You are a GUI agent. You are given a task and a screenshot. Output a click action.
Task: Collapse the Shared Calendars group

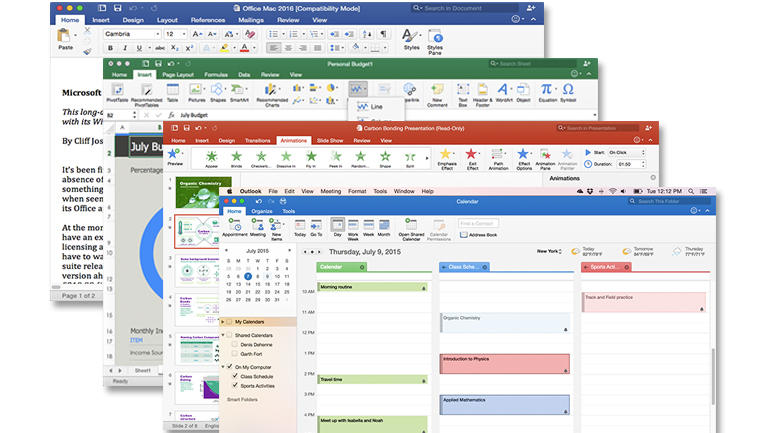click(222, 335)
